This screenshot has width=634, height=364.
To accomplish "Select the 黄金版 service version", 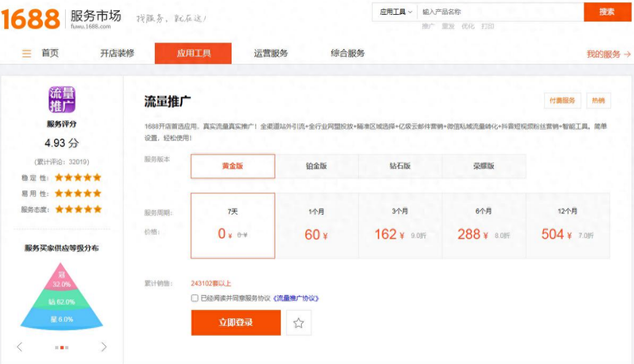I will [x=233, y=166].
